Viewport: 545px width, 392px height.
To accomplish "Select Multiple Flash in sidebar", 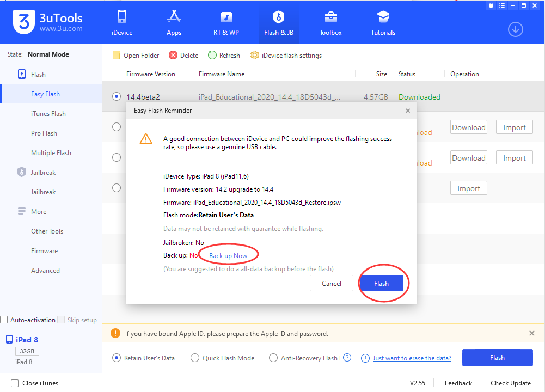I will click(x=51, y=153).
